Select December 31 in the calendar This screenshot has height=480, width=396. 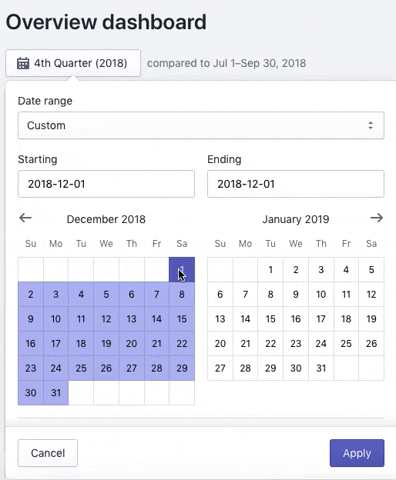tap(56, 393)
